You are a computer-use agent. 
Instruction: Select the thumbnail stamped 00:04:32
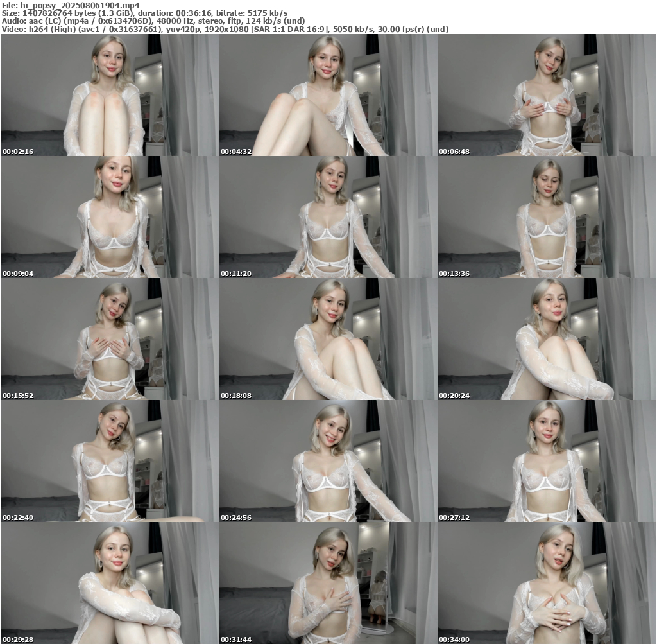tap(328, 95)
